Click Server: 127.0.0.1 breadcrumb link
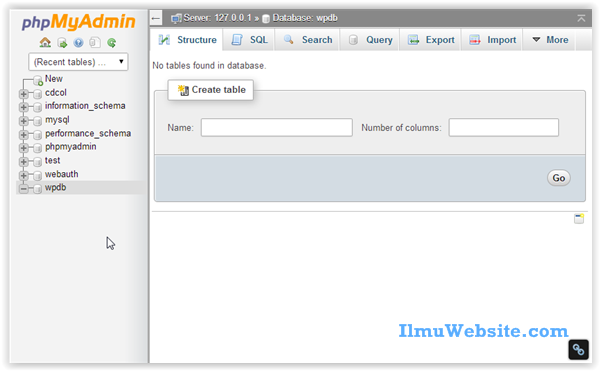 217,18
